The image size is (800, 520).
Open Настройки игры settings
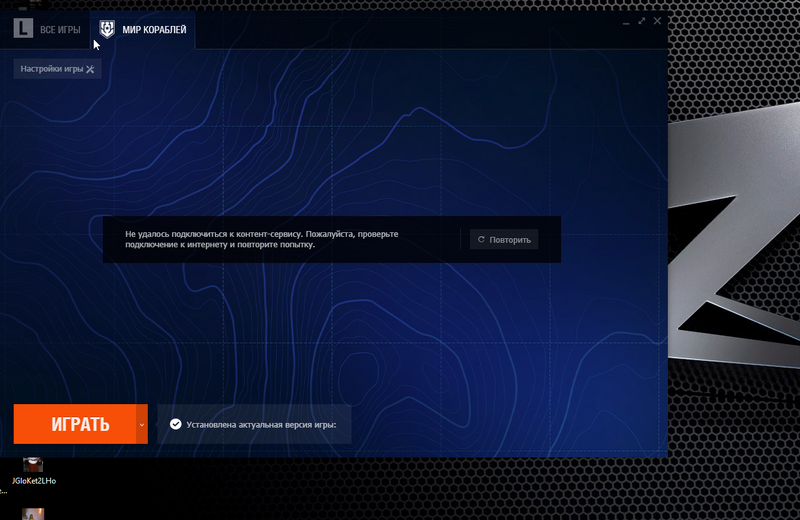(x=57, y=69)
